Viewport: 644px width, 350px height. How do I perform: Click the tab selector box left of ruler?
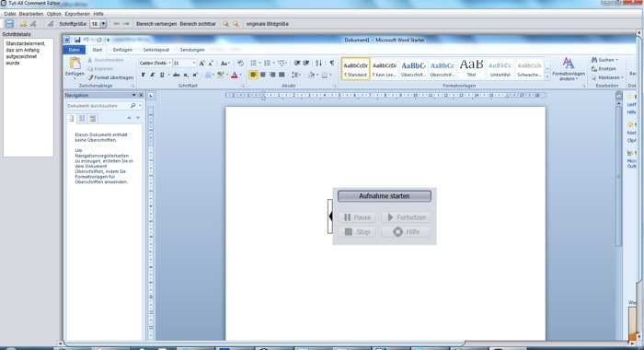[151, 96]
